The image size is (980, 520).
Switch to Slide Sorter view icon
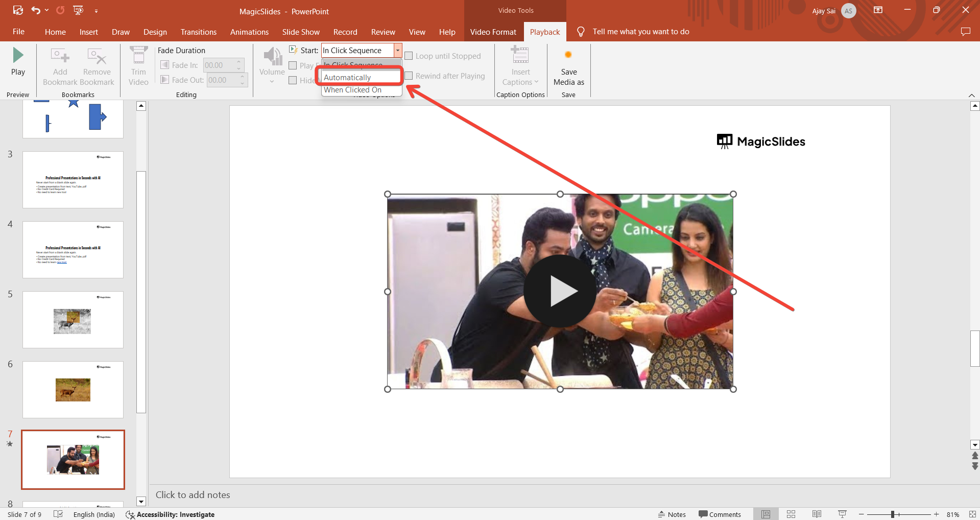791,514
